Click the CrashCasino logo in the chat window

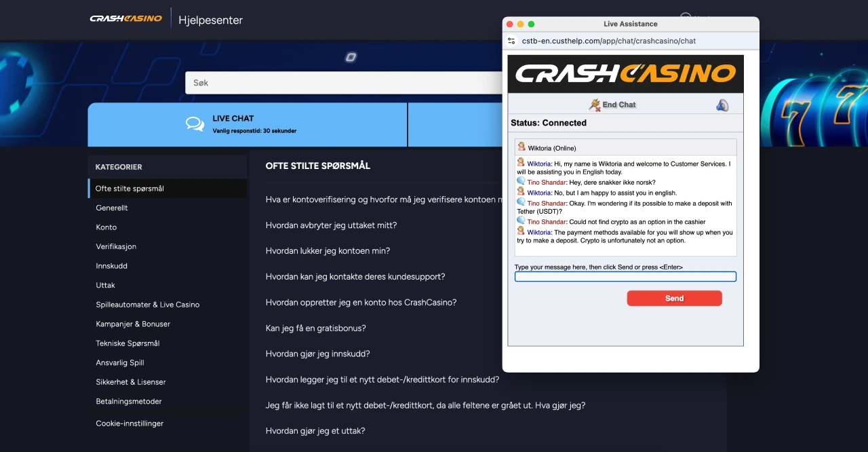(625, 73)
